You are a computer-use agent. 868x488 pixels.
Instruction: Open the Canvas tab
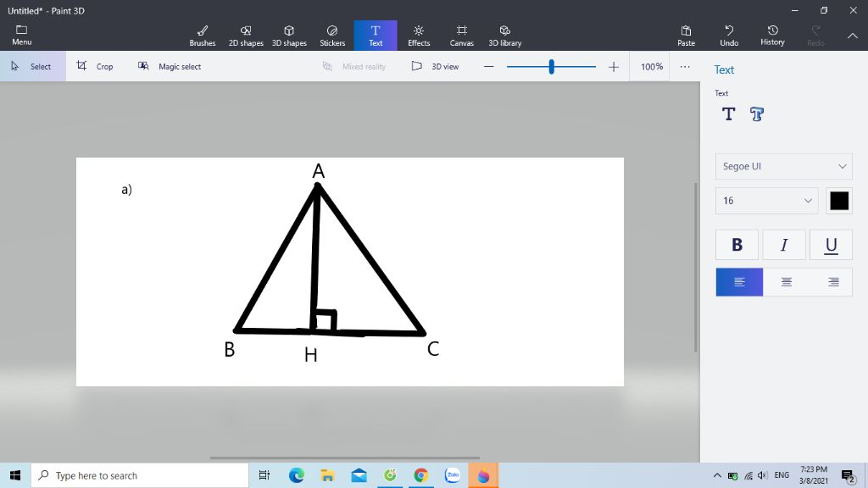[462, 36]
